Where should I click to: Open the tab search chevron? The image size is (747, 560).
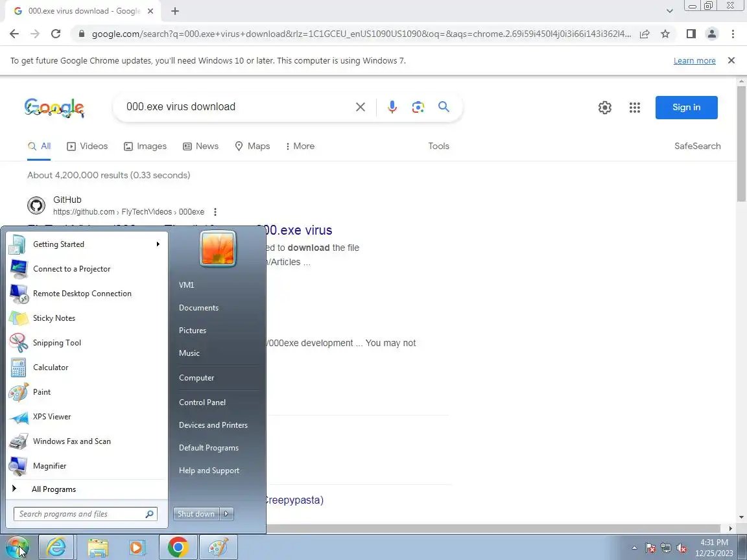click(x=669, y=11)
